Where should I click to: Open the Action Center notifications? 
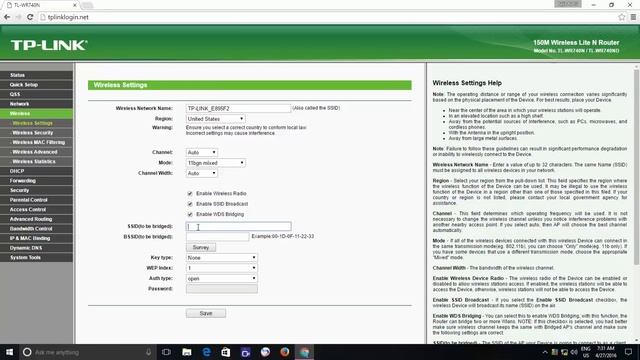[629, 352]
